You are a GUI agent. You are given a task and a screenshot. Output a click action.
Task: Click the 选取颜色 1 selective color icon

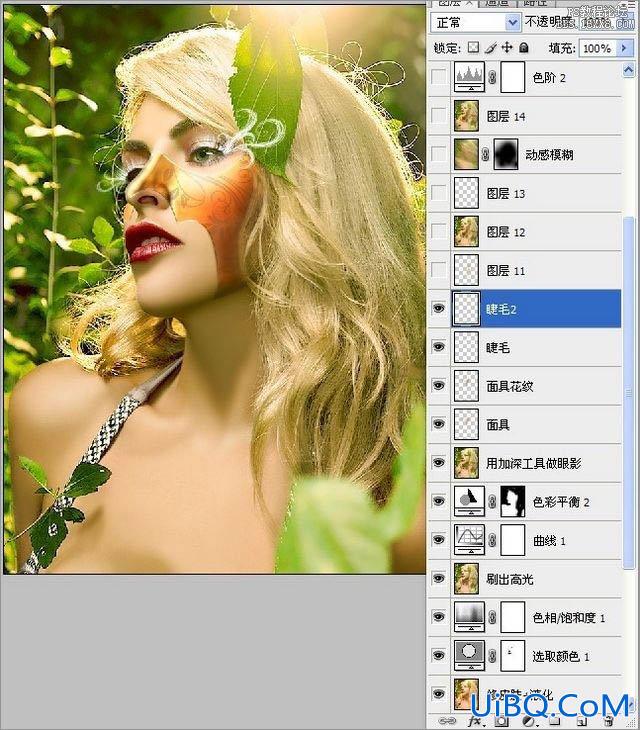tap(469, 656)
